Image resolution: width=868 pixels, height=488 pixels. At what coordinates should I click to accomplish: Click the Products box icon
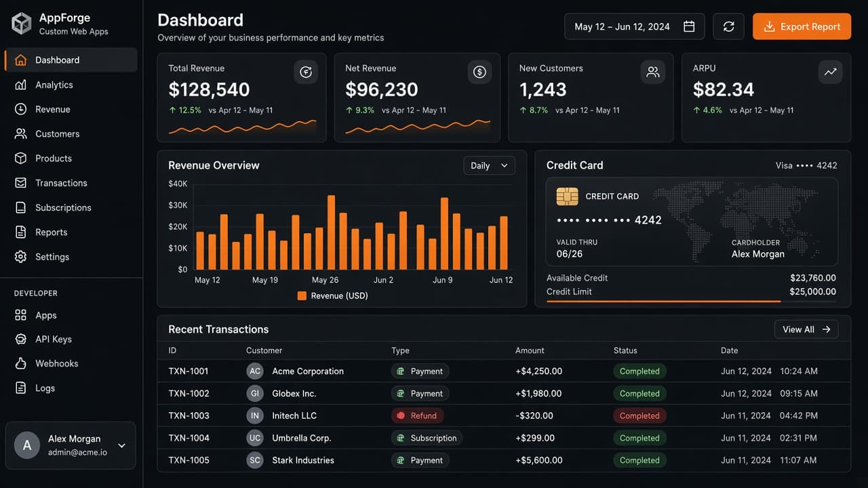pos(21,158)
